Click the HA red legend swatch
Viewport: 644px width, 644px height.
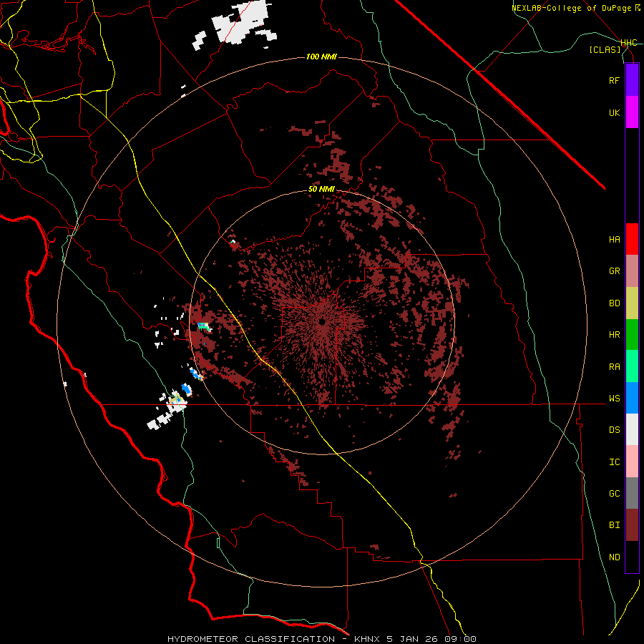(x=632, y=239)
